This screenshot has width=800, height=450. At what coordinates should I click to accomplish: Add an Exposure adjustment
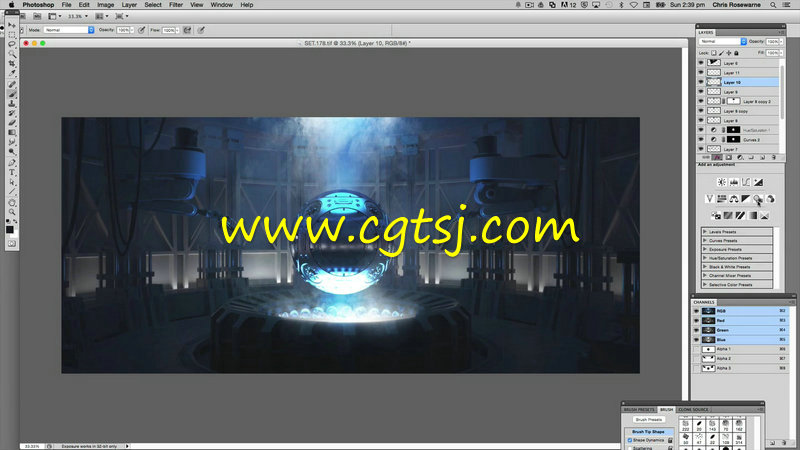759,182
